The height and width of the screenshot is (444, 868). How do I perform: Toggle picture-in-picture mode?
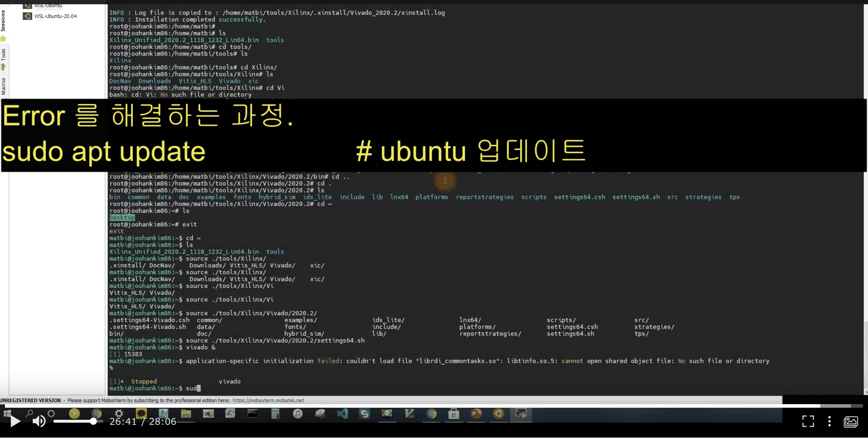pyautogui.click(x=851, y=422)
